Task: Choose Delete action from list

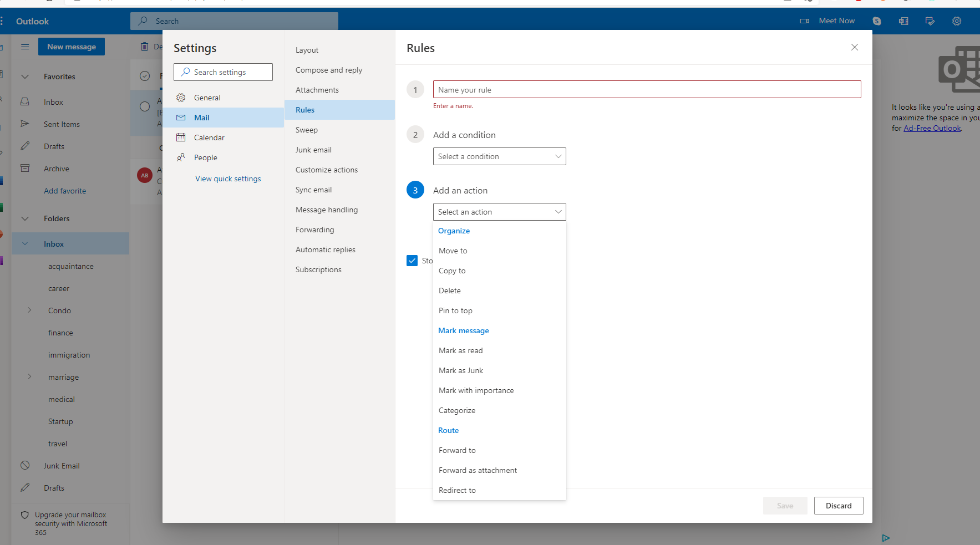Action: (500, 291)
